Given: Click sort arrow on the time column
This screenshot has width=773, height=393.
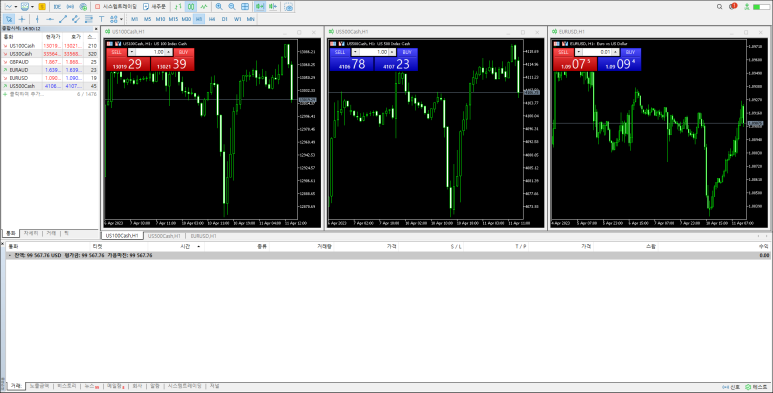Looking at the screenshot, I should tap(199, 246).
